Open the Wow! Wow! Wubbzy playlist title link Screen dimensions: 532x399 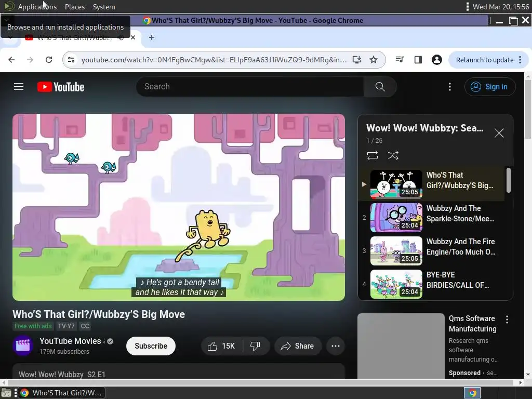(425, 128)
